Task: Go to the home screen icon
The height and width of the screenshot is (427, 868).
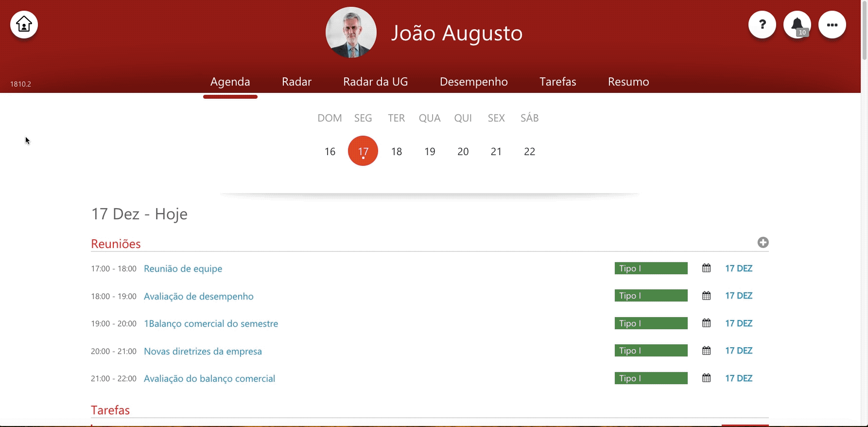Action: pyautogui.click(x=24, y=24)
